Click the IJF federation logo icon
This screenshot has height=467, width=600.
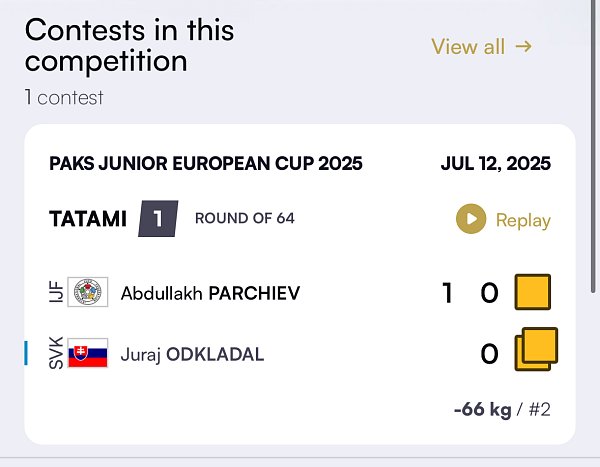(88, 292)
